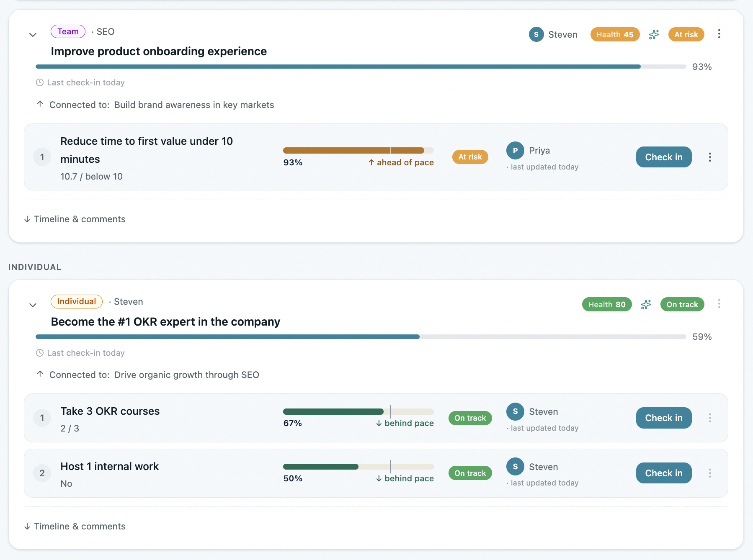Check in on Host 1 internal work
The height and width of the screenshot is (560, 753).
click(x=664, y=473)
